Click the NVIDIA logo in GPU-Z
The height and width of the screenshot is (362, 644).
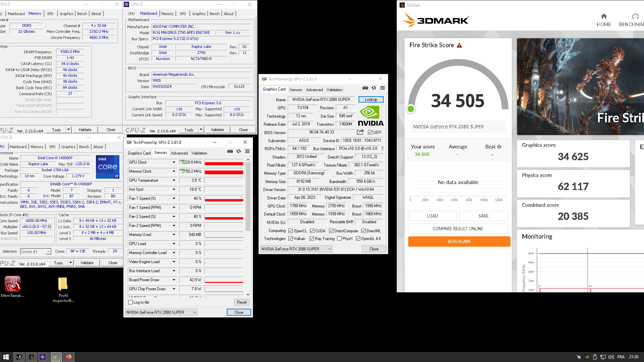[371, 116]
